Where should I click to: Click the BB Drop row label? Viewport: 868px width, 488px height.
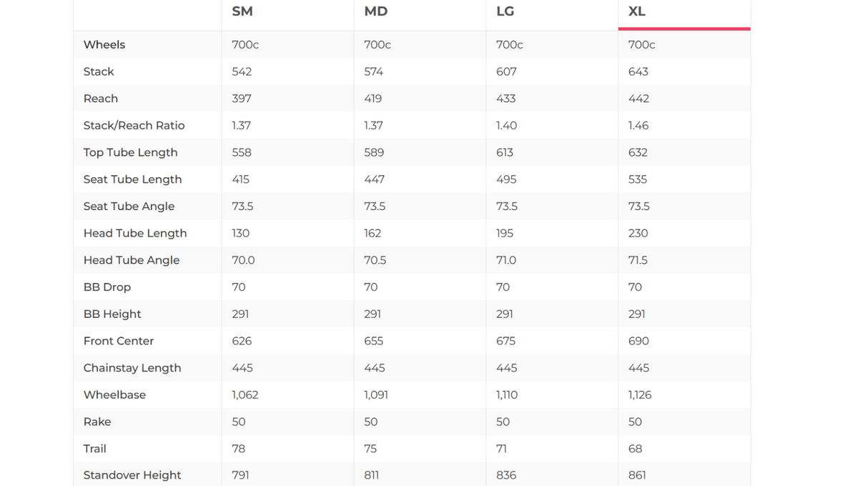coord(107,287)
